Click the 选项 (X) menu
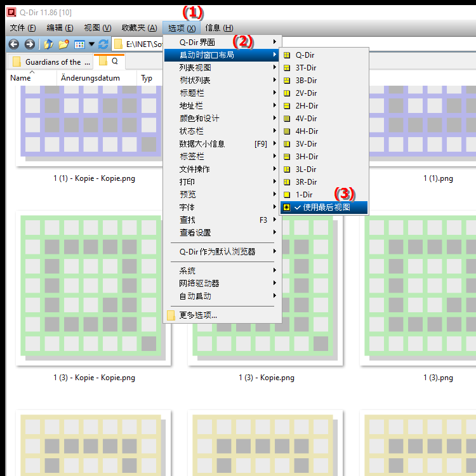 tap(182, 28)
